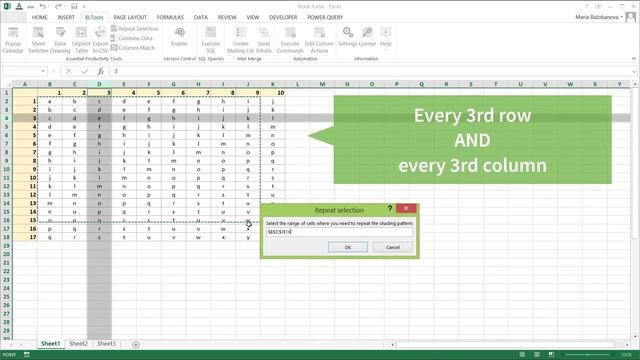The width and height of the screenshot is (640, 360).
Task: Switch to Page Layout view in status bar
Action: point(537,355)
